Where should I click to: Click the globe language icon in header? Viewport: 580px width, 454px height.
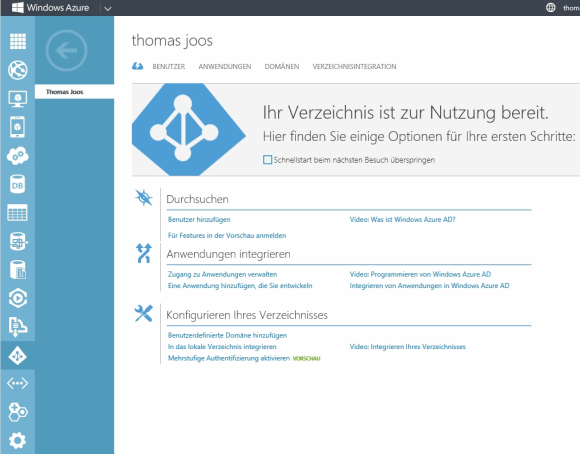[551, 7]
